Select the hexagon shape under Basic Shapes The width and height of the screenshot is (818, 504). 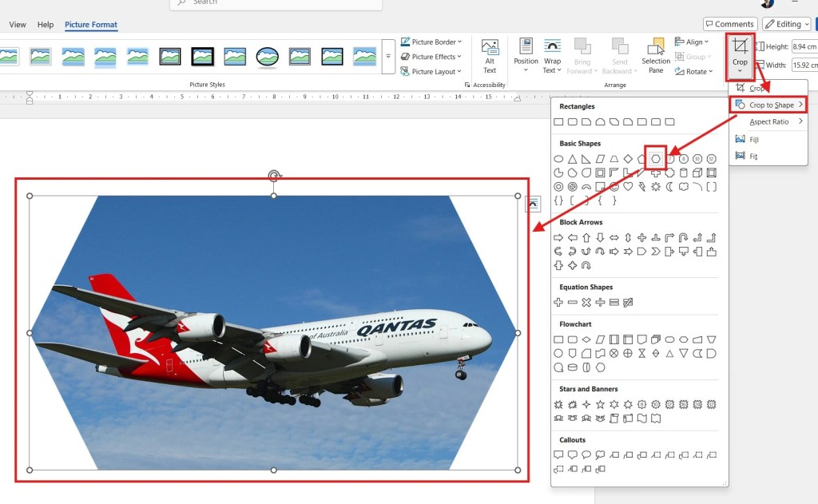tap(656, 158)
